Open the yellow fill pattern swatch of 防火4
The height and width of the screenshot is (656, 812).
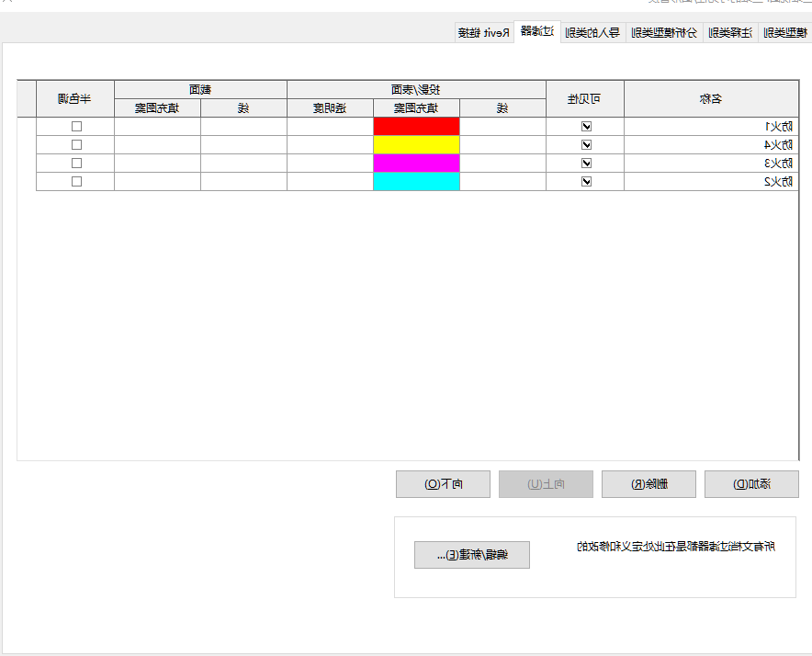click(x=416, y=145)
